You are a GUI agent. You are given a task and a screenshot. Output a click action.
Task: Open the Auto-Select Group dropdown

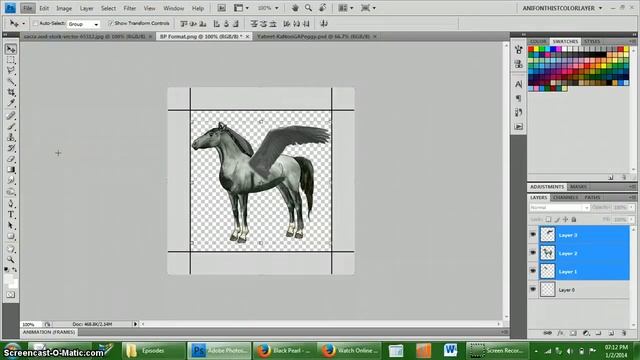(83, 24)
